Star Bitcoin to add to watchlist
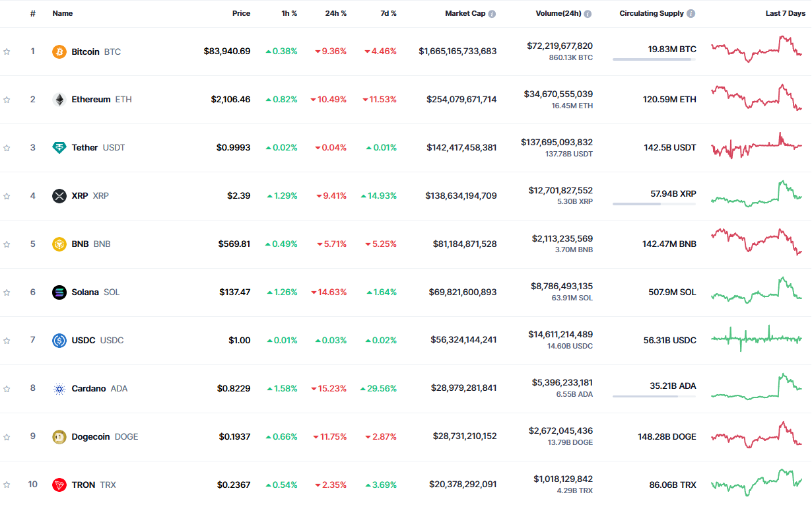 tap(7, 51)
